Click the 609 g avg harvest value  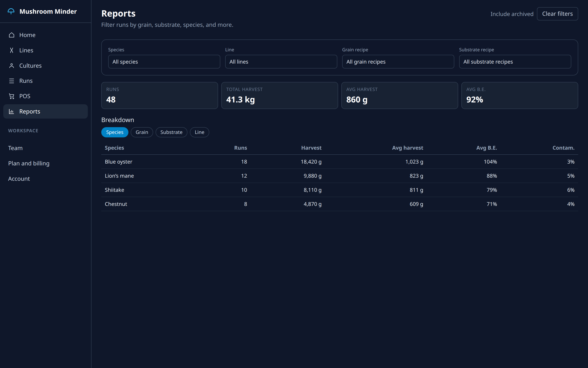(x=416, y=204)
